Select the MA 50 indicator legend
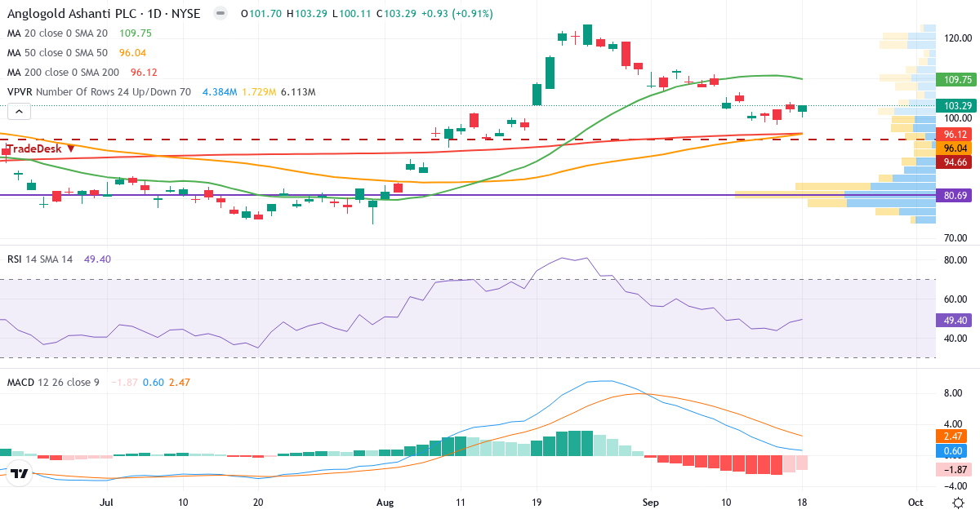980x514 pixels. (57, 53)
